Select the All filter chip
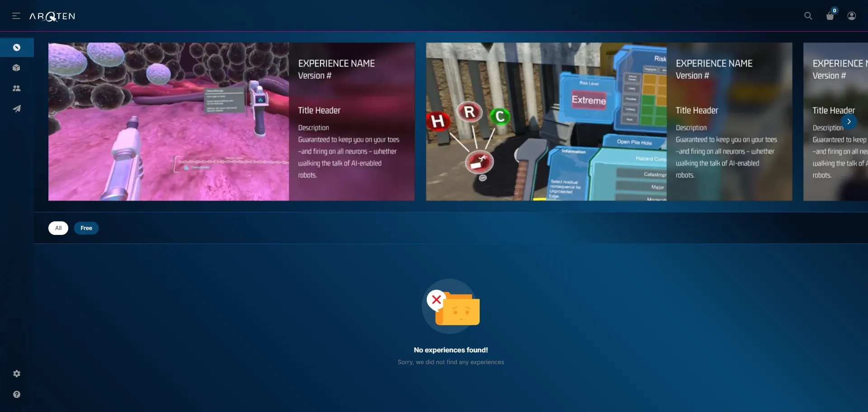This screenshot has width=868, height=412. 58,228
